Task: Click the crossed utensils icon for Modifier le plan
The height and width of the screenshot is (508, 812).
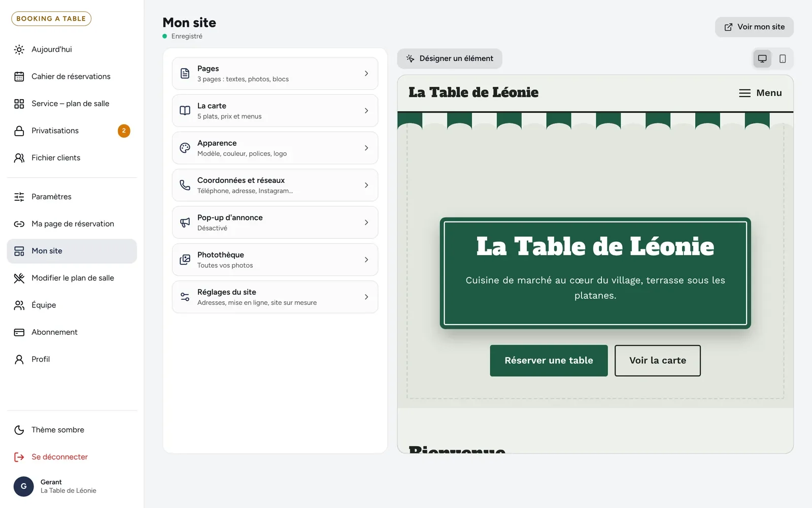Action: 19,278
